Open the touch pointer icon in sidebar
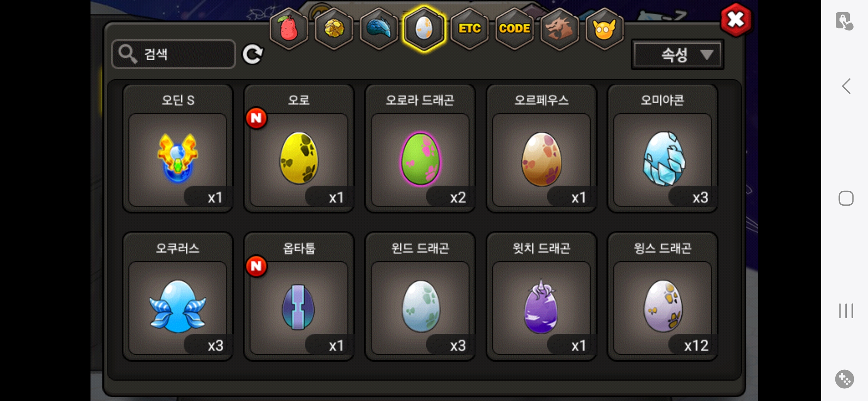 click(x=844, y=21)
